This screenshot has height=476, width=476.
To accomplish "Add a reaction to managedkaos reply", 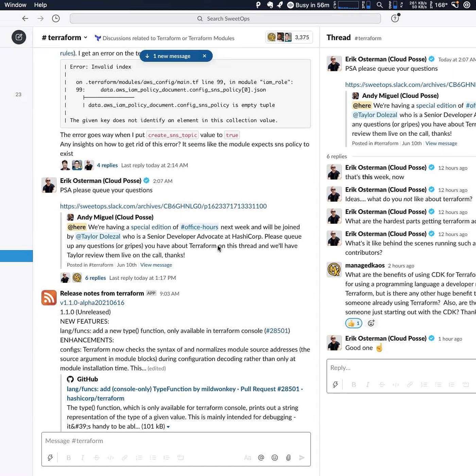I will (371, 323).
